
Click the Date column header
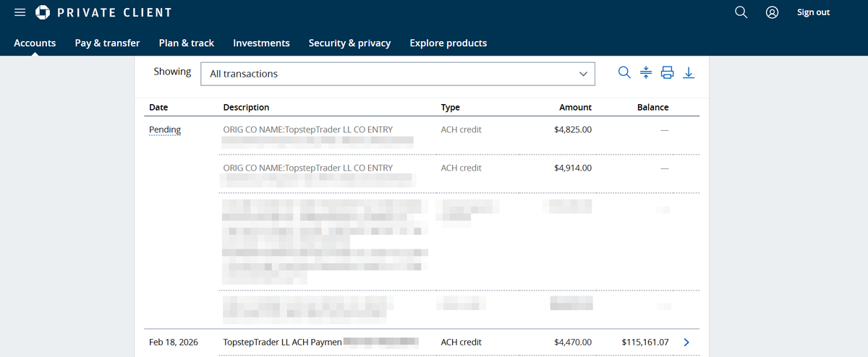[x=158, y=107]
